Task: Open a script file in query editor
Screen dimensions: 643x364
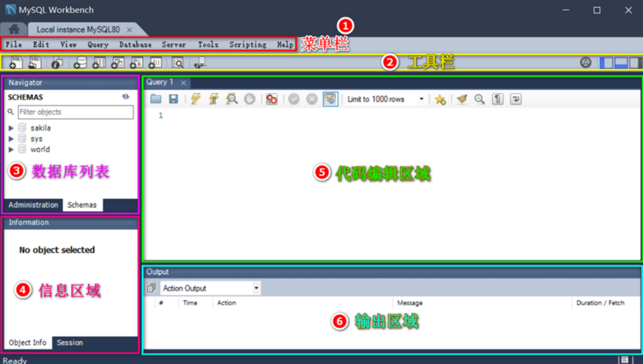Action: pyautogui.click(x=156, y=99)
